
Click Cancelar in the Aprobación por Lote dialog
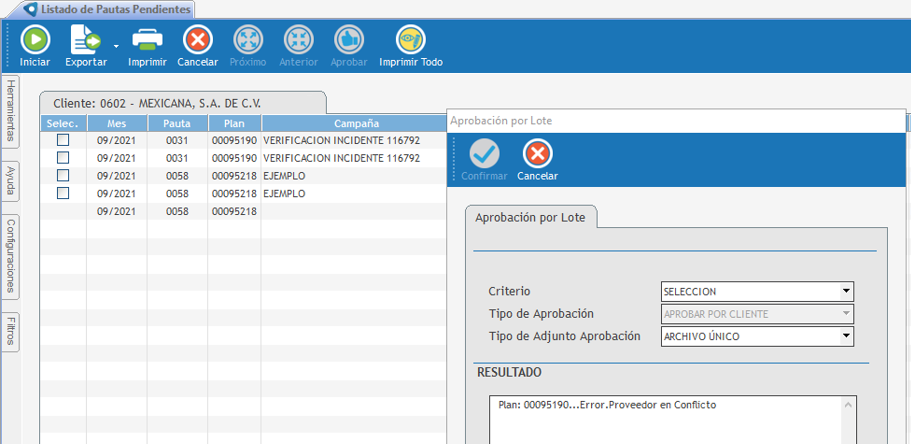(x=537, y=154)
